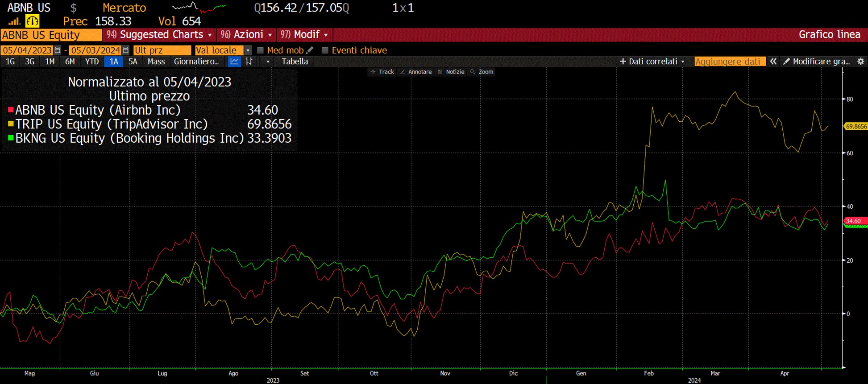Switch to the Tabella view
The image size is (868, 384).
pyautogui.click(x=295, y=62)
